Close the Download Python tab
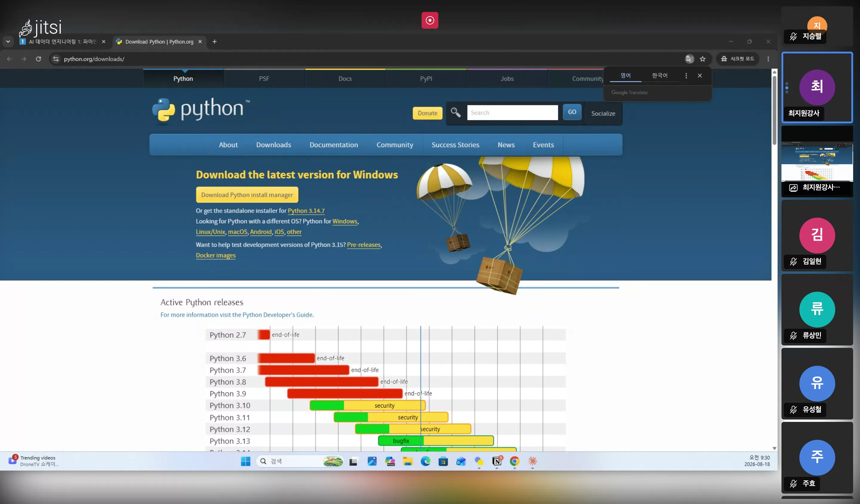 [x=200, y=42]
